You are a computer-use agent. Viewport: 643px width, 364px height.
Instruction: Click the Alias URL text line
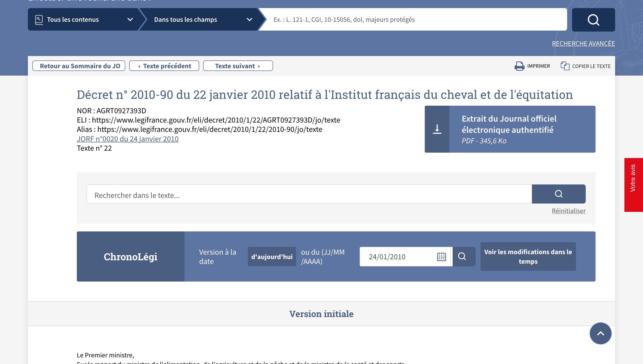(x=199, y=129)
